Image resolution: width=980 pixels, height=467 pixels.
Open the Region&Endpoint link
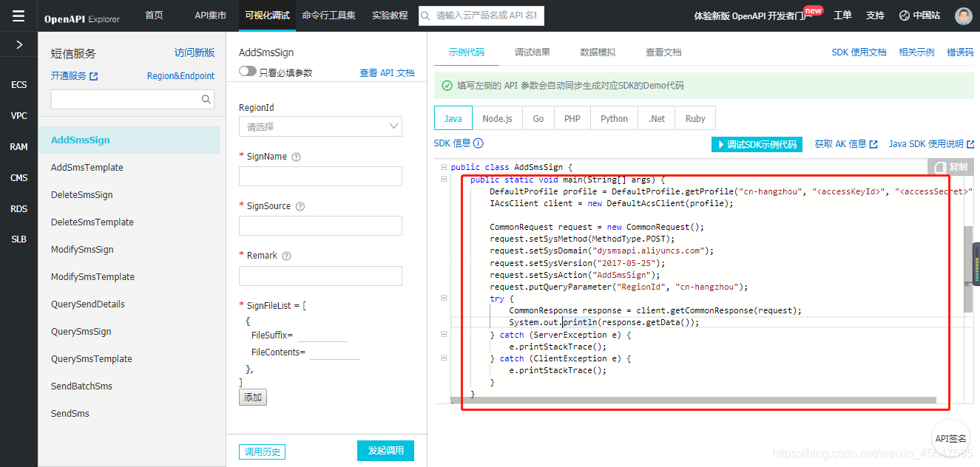tap(180, 75)
